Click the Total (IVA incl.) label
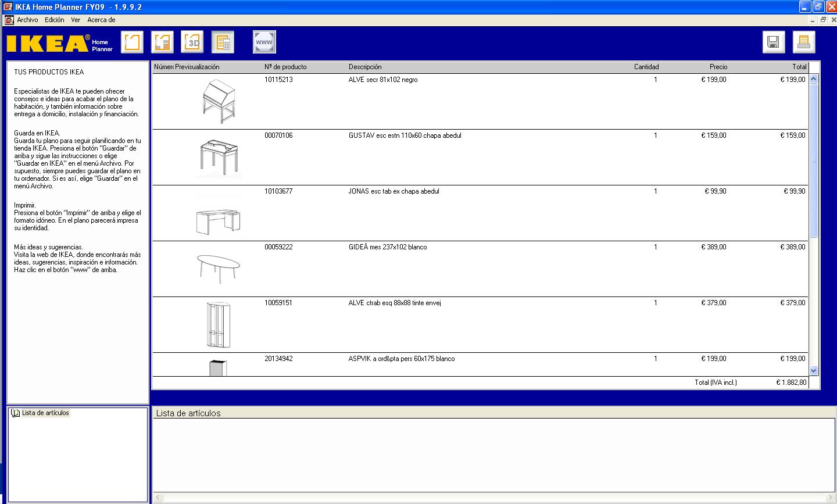The height and width of the screenshot is (504, 837). [716, 383]
